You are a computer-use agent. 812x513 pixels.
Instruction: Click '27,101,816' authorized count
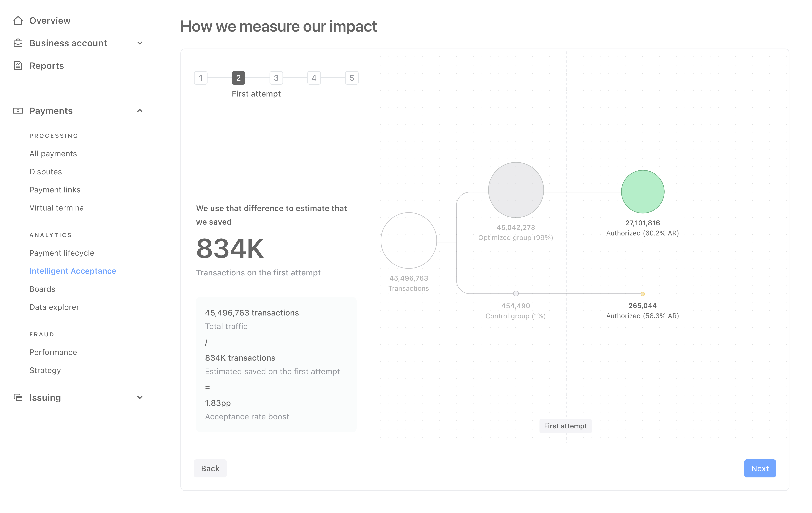point(643,223)
